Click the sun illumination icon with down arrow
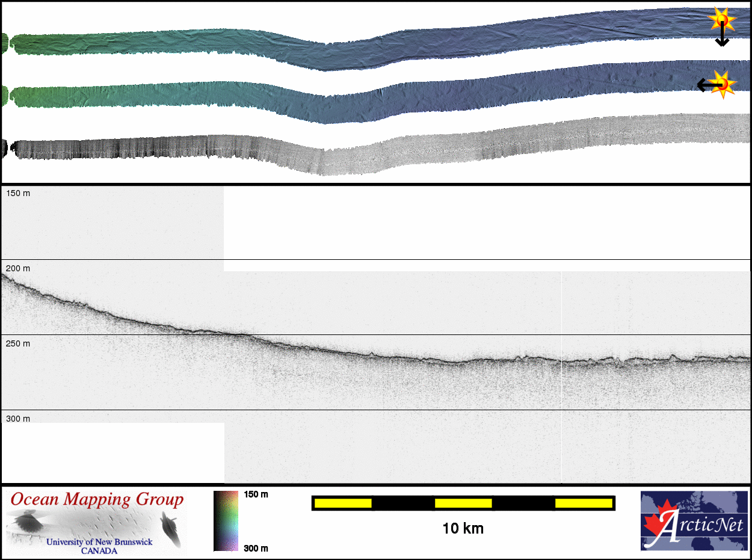Viewport: 752px width, 560px height. (x=722, y=20)
